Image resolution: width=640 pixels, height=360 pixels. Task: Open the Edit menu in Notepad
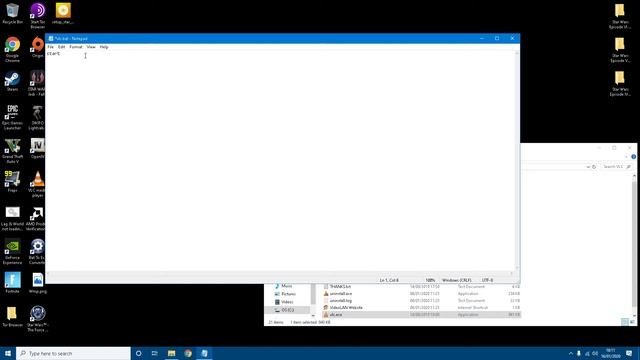[62, 47]
